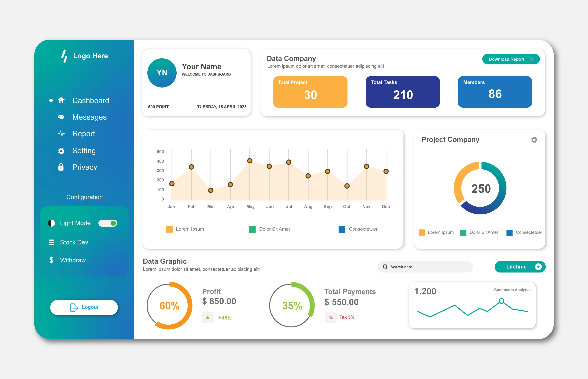
Task: Click the half-circle Light Mode icon
Action: pyautogui.click(x=51, y=223)
